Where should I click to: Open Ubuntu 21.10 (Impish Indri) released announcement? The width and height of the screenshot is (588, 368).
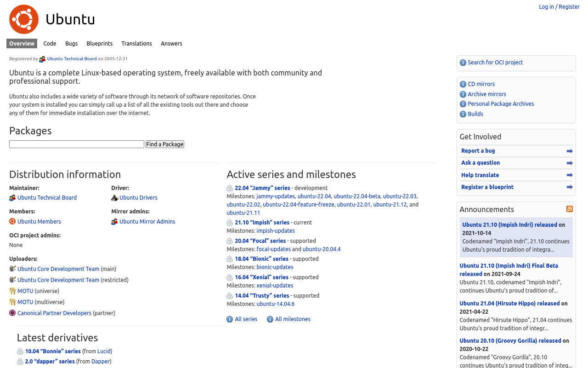(x=509, y=224)
